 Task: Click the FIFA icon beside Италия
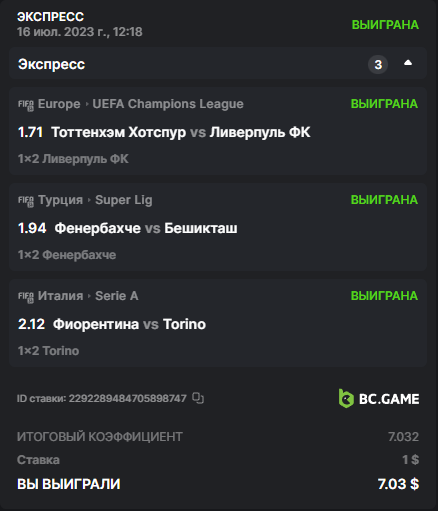tap(26, 297)
